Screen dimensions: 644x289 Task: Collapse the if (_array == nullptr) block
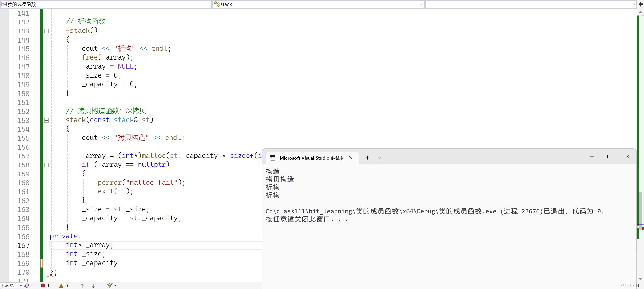point(47,165)
